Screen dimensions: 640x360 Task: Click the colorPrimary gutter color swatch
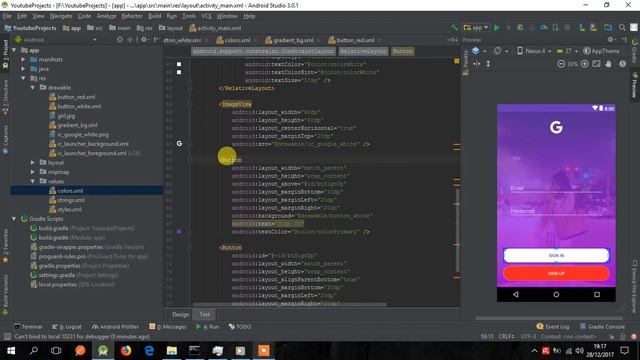tap(179, 231)
